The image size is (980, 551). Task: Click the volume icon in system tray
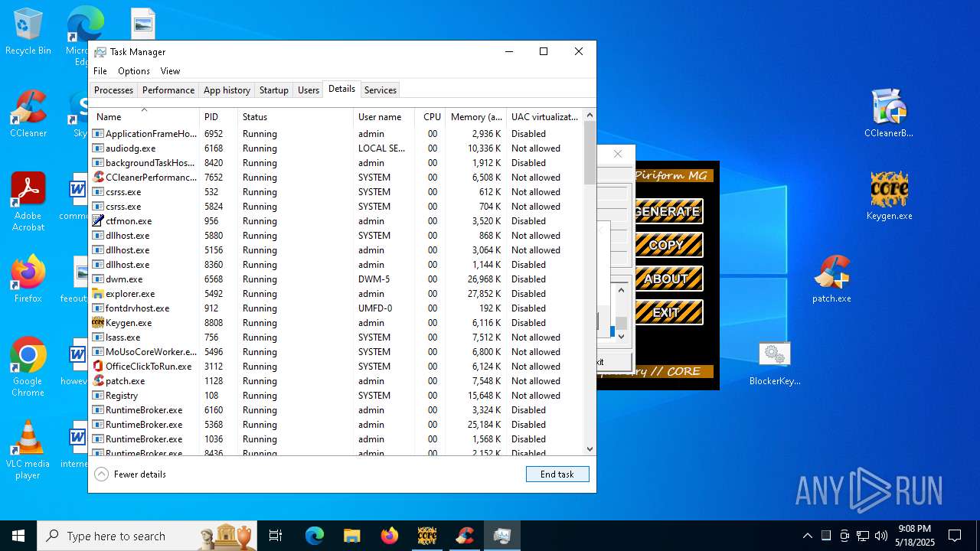[881, 536]
